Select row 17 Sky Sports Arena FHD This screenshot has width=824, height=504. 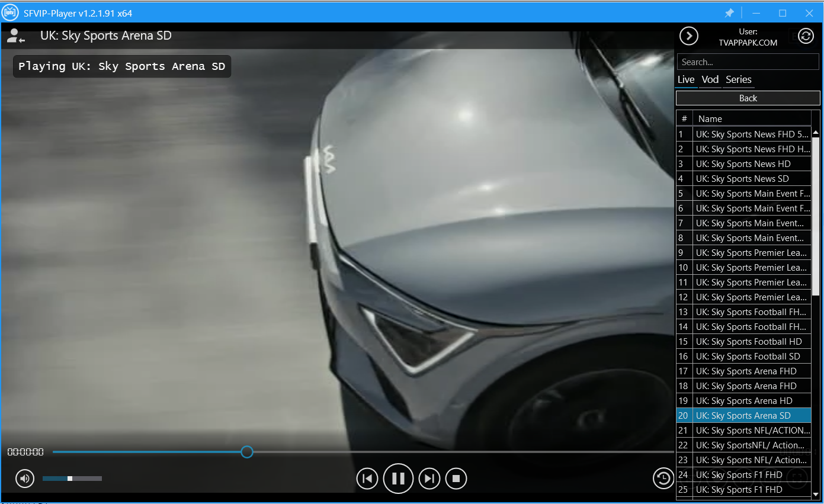744,371
